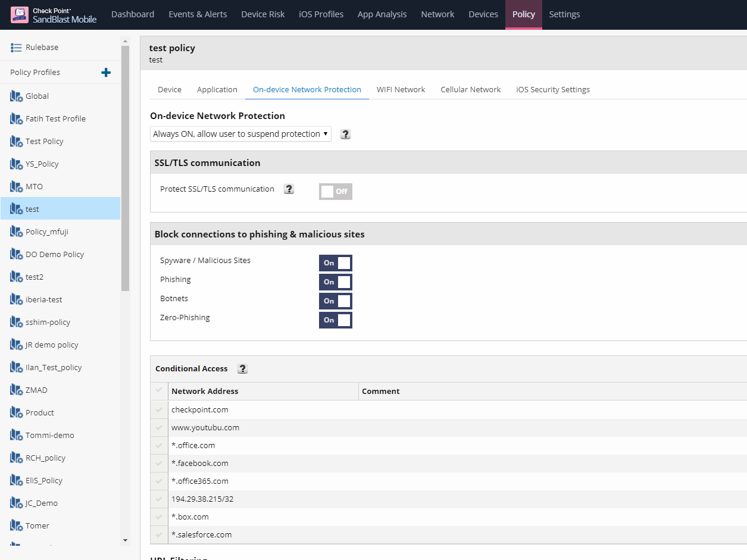Select the DO Demo Policy profile
Screen dimensions: 747x560
[54, 255]
